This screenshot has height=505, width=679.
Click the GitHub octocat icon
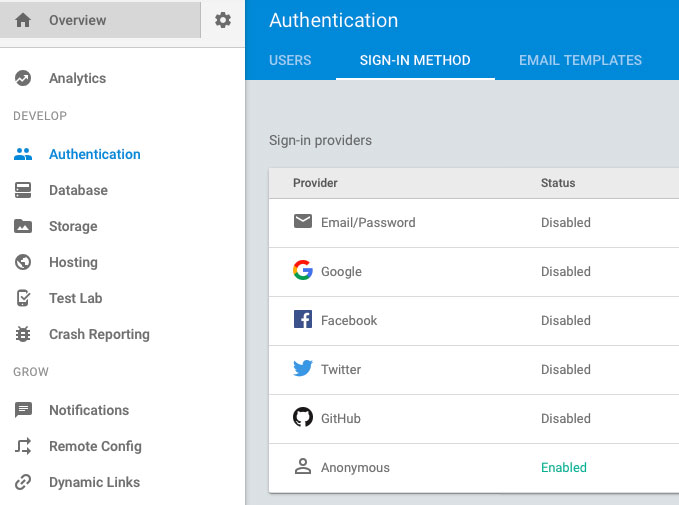click(303, 417)
